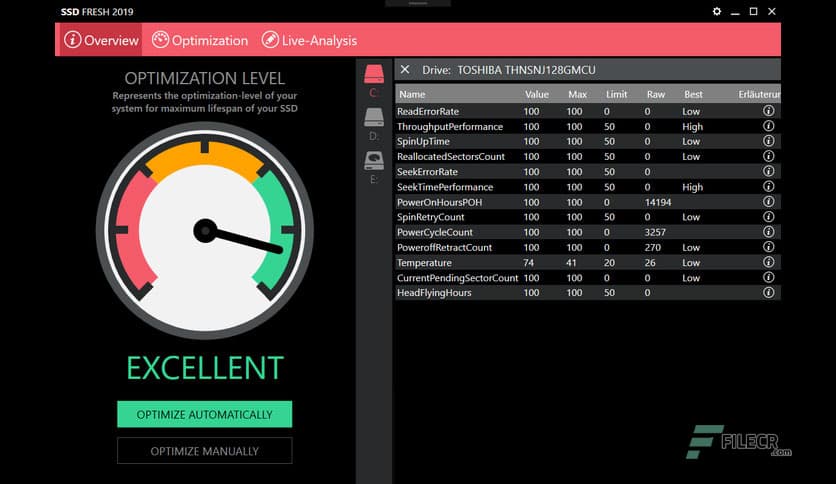Click the Limit column header
This screenshot has width=836, height=484.
coord(616,94)
